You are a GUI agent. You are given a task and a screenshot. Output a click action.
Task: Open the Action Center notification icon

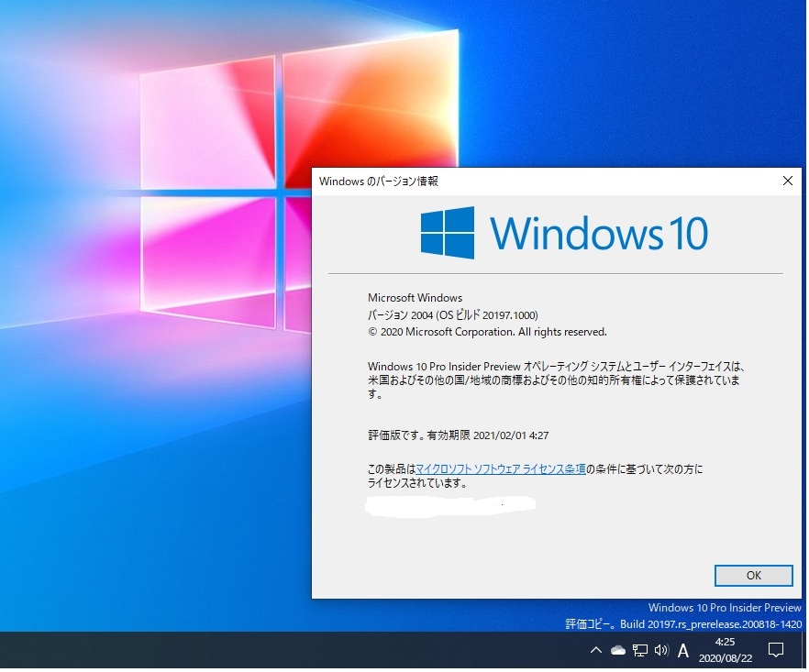tap(777, 651)
